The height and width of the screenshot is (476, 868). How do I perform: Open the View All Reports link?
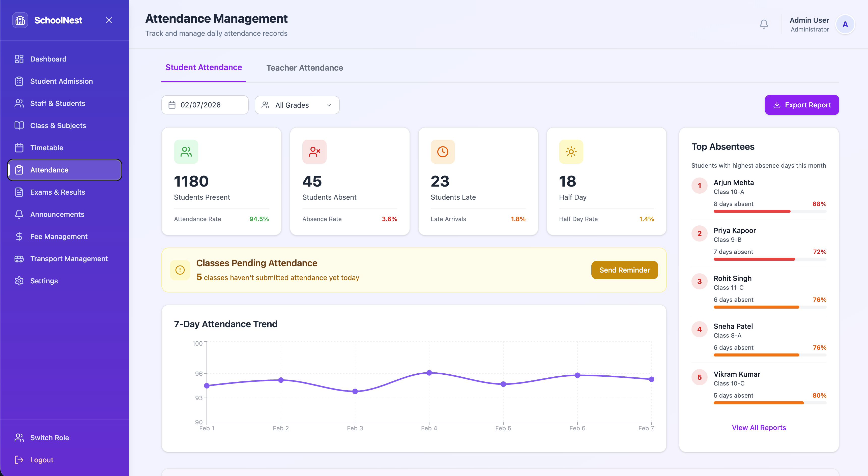(759, 428)
